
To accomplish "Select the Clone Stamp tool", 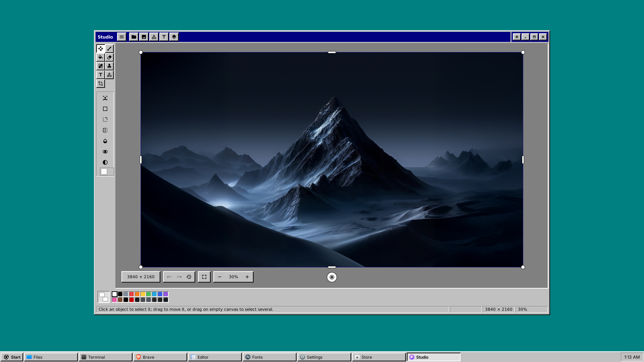I will pyautogui.click(x=109, y=66).
